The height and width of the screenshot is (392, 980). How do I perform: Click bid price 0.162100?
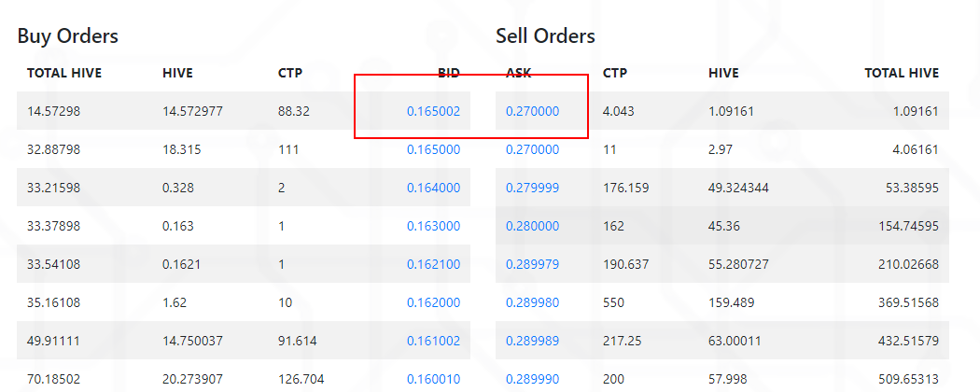[x=433, y=264]
